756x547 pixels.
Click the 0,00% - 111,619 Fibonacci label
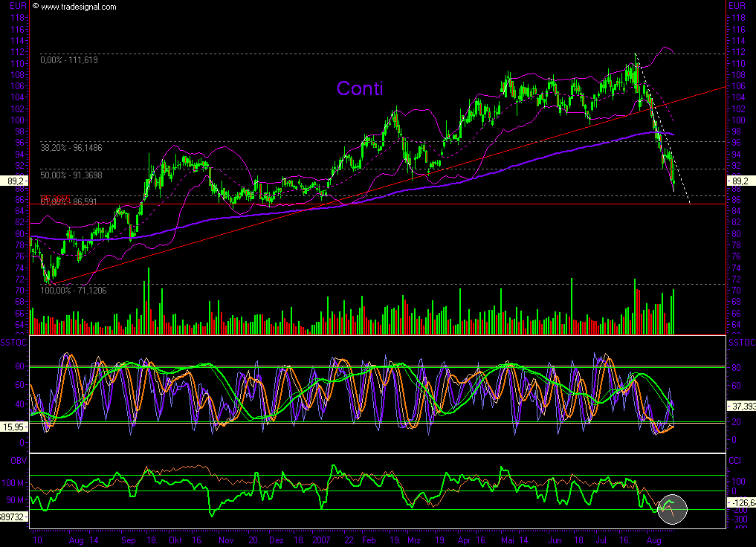tap(70, 59)
